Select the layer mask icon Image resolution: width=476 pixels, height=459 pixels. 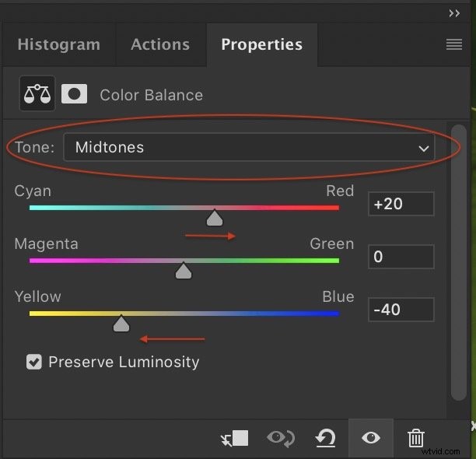pos(74,94)
